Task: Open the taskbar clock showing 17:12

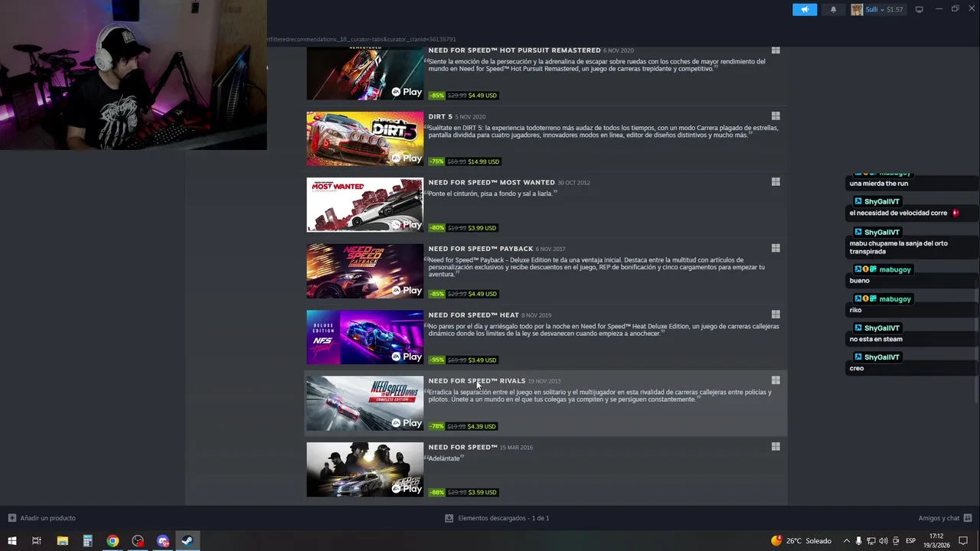Action: coord(936,541)
